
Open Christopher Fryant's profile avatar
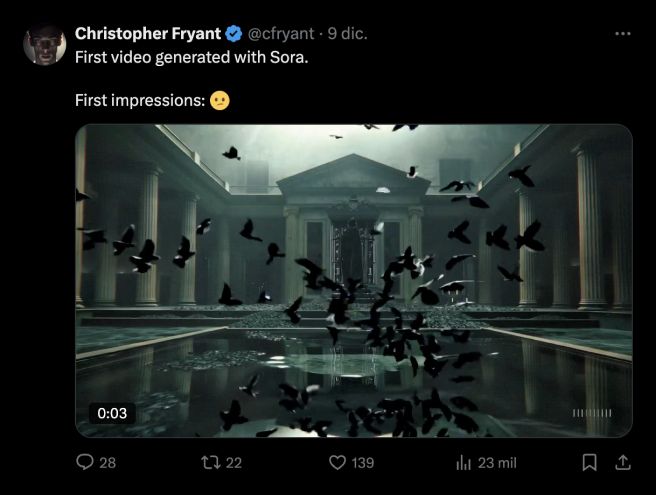pos(45,42)
